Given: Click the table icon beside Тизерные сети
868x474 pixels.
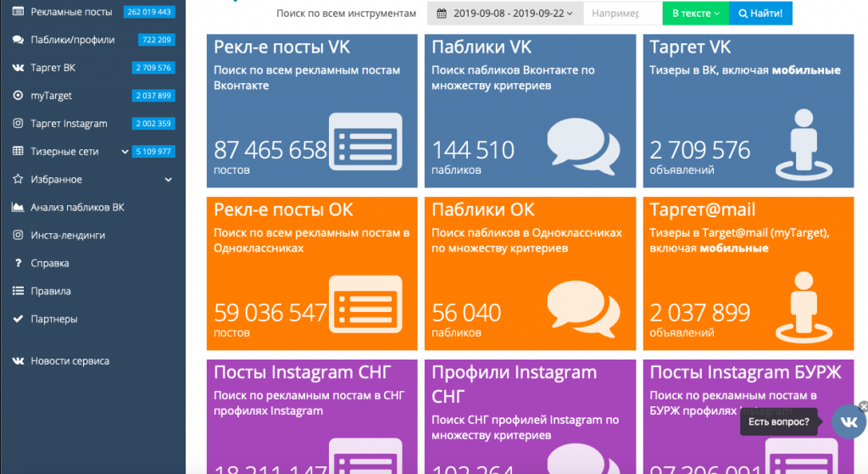Looking at the screenshot, I should pyautogui.click(x=18, y=151).
